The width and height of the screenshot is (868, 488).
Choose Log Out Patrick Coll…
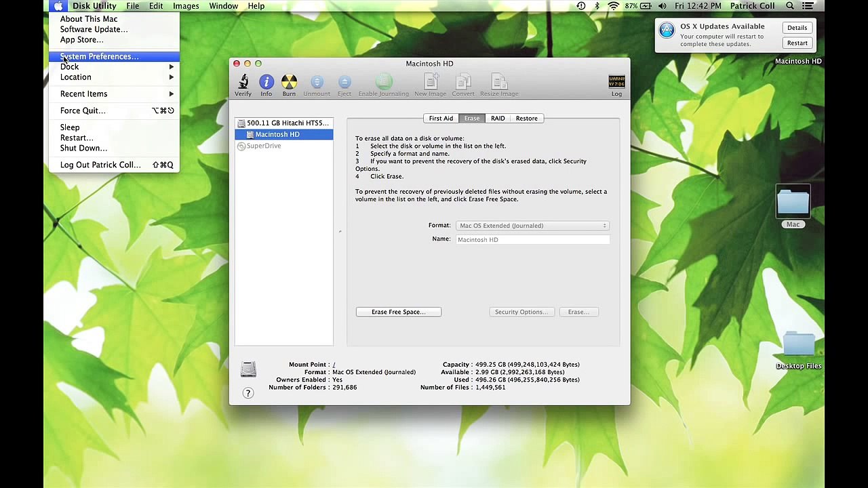pos(114,165)
